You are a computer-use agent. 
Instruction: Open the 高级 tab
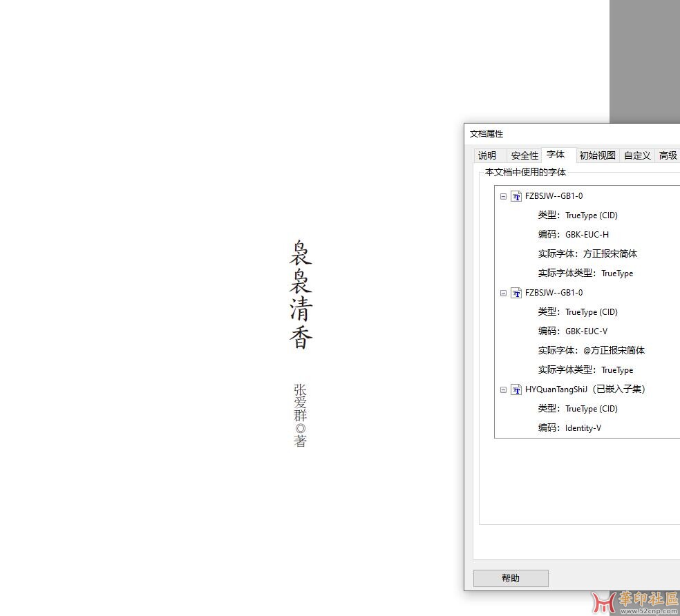668,155
